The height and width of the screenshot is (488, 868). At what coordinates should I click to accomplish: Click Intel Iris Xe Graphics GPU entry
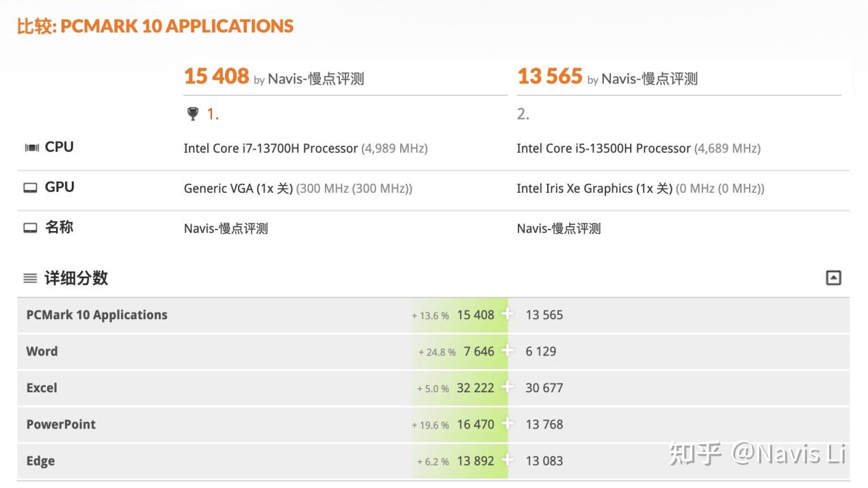point(594,189)
